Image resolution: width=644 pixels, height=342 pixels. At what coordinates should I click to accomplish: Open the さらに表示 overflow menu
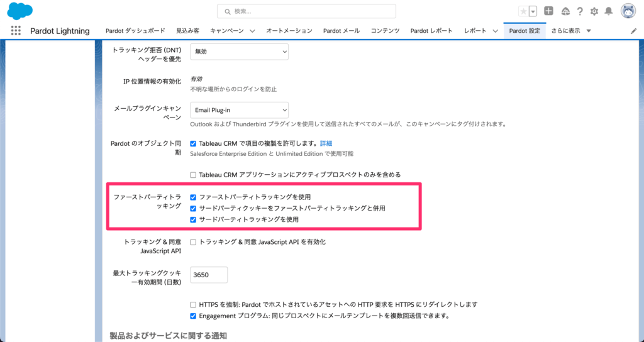point(571,31)
